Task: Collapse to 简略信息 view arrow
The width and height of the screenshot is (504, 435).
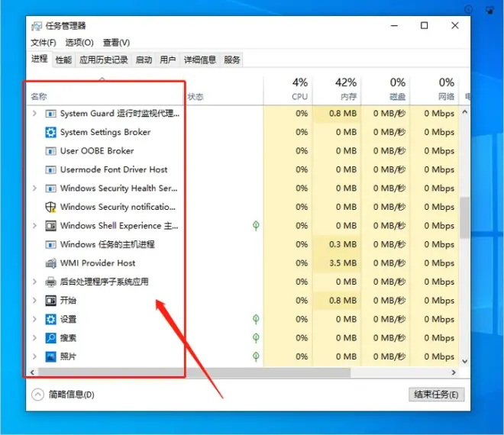Action: 37,395
